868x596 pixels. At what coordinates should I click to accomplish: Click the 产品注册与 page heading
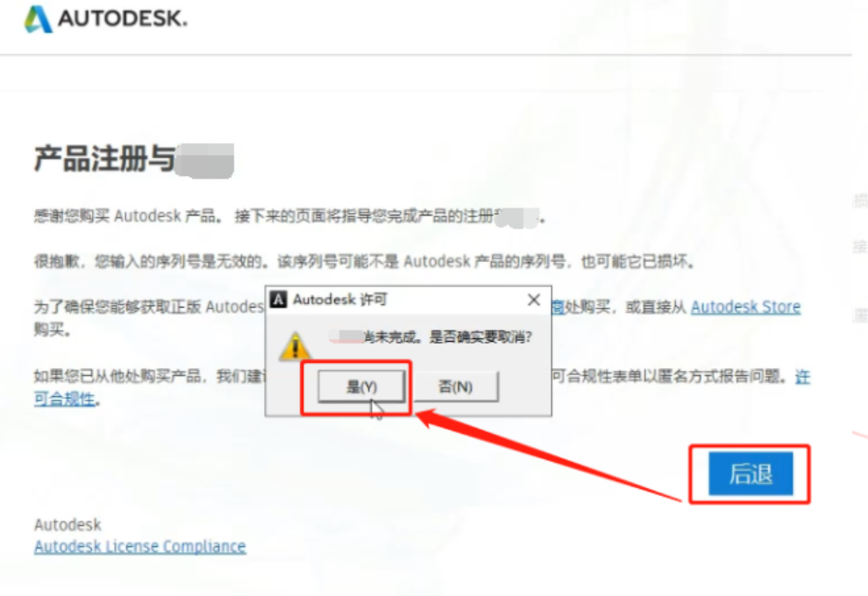tap(105, 159)
